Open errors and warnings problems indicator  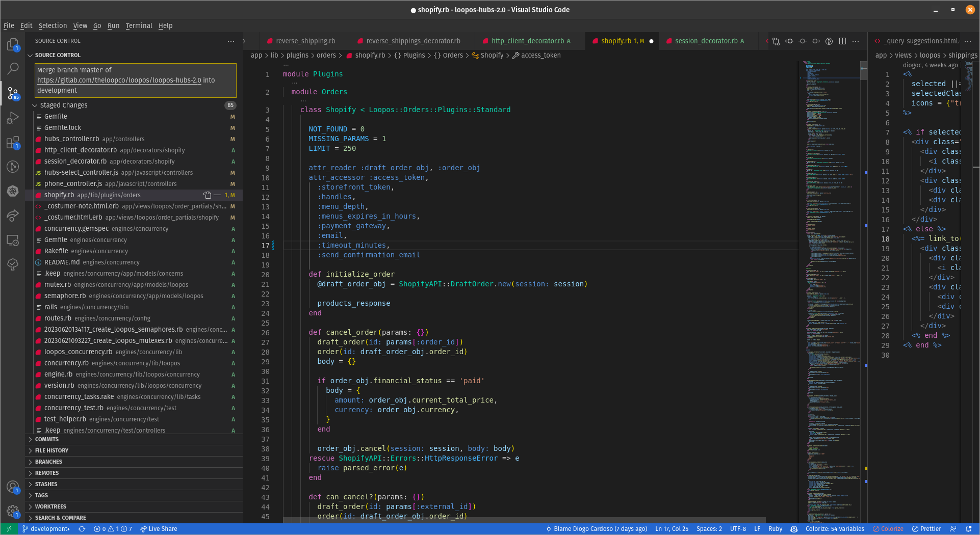tap(113, 529)
